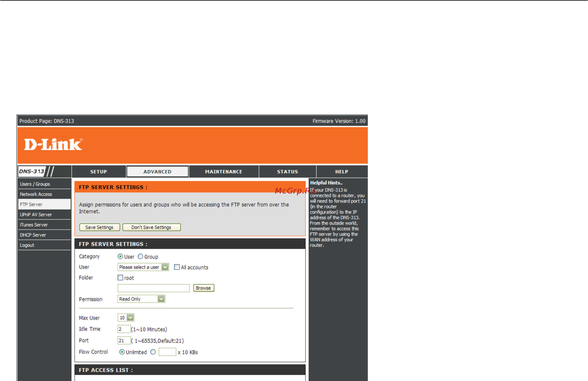Click 'Firmware Version: 1.00' text

tap(339, 121)
